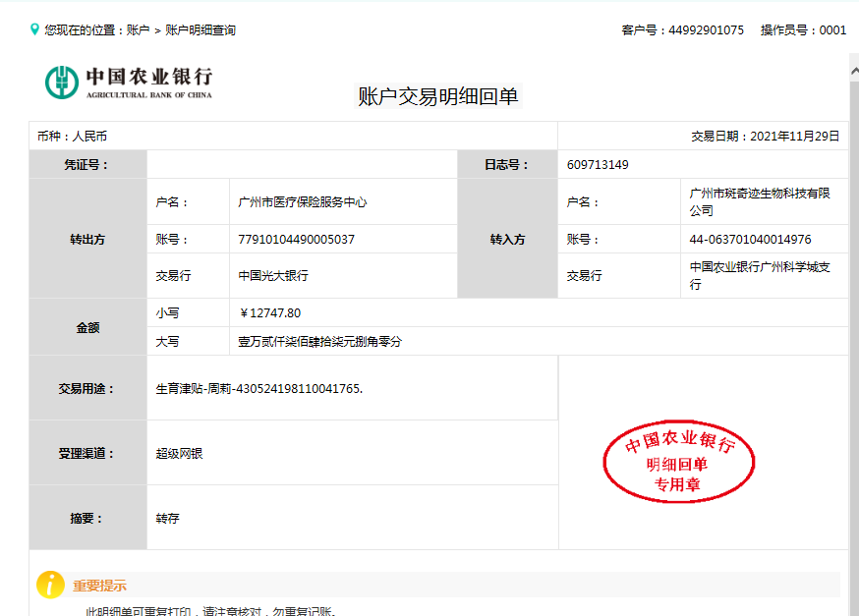This screenshot has width=859, height=616.
Task: Click the 转出方 header cell
Action: (x=87, y=239)
